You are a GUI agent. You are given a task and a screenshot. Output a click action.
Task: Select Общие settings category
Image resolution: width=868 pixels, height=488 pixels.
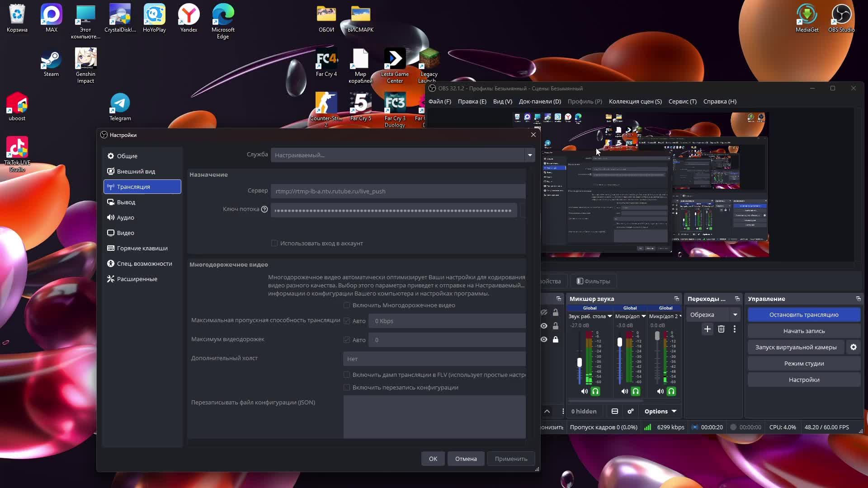[x=142, y=156]
